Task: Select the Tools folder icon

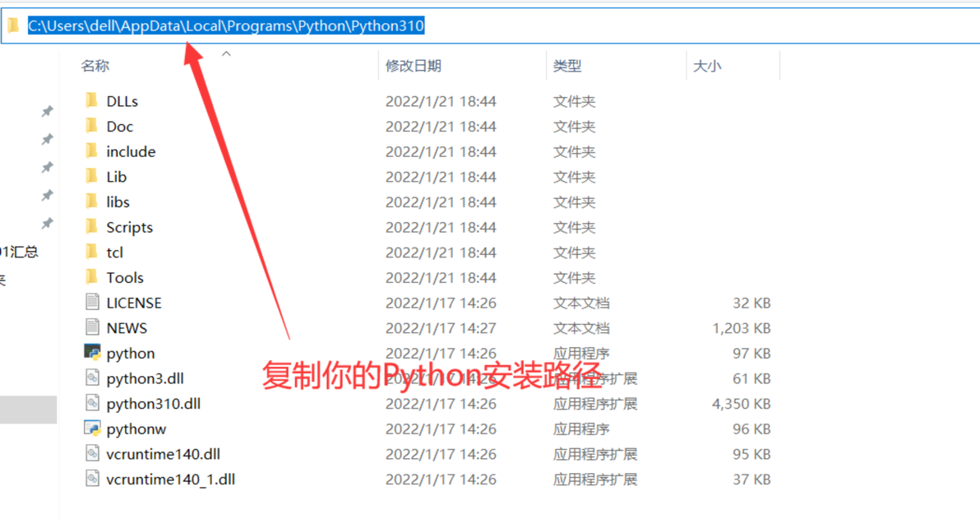Action: coord(92,277)
